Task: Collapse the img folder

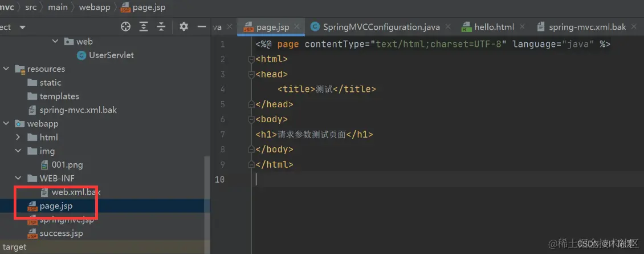Action: coord(18,151)
